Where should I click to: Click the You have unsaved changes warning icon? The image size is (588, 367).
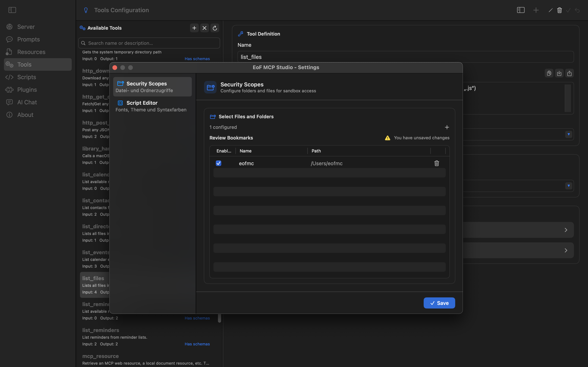(388, 138)
